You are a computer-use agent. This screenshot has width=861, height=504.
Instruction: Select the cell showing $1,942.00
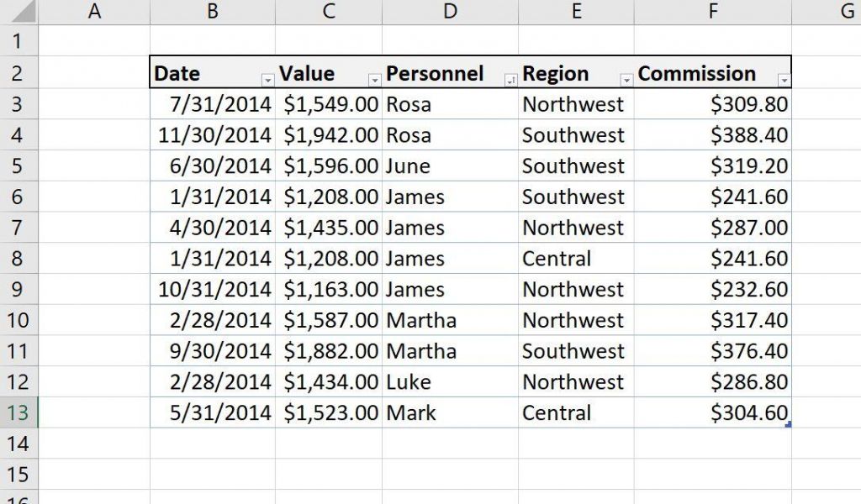(x=328, y=134)
